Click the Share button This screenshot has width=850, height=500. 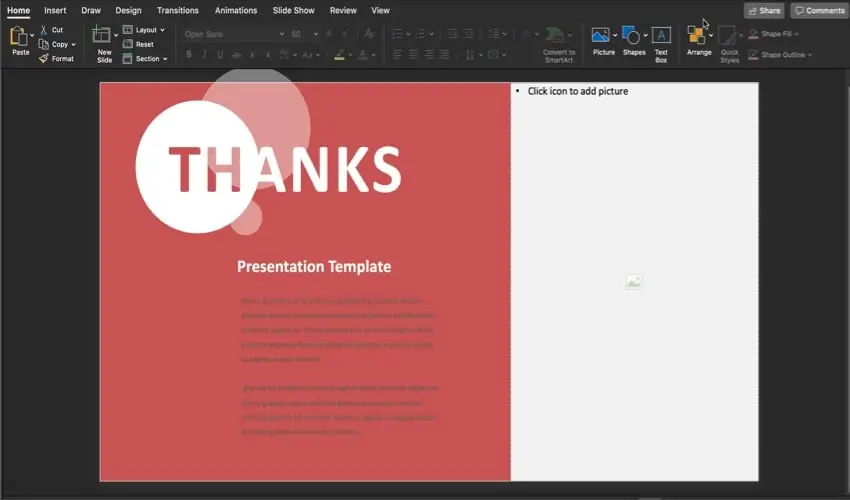click(764, 10)
